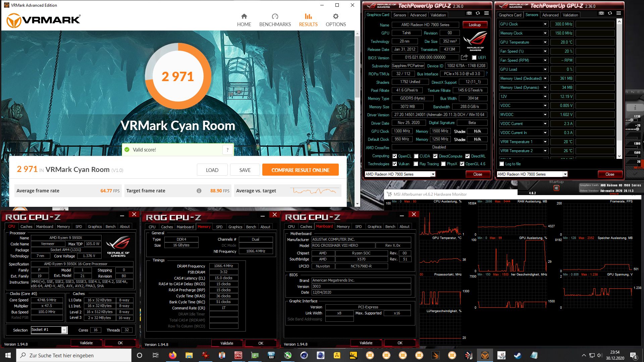Toggle DirectML checkbox in GPU-Z

467,156
